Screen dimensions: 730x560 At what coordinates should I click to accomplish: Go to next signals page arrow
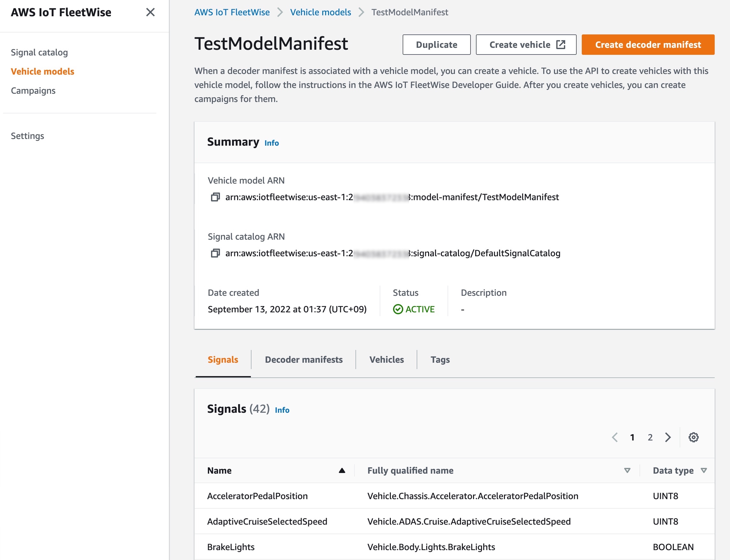click(668, 437)
